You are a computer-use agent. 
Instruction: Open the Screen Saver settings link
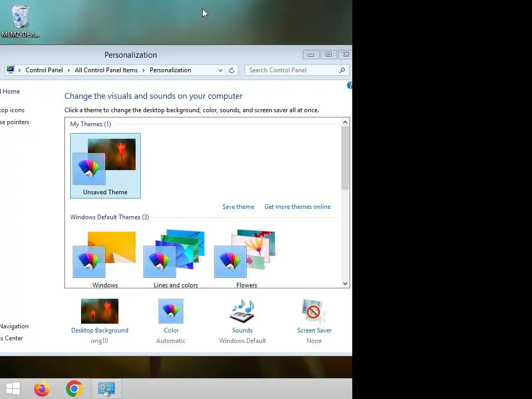314,330
